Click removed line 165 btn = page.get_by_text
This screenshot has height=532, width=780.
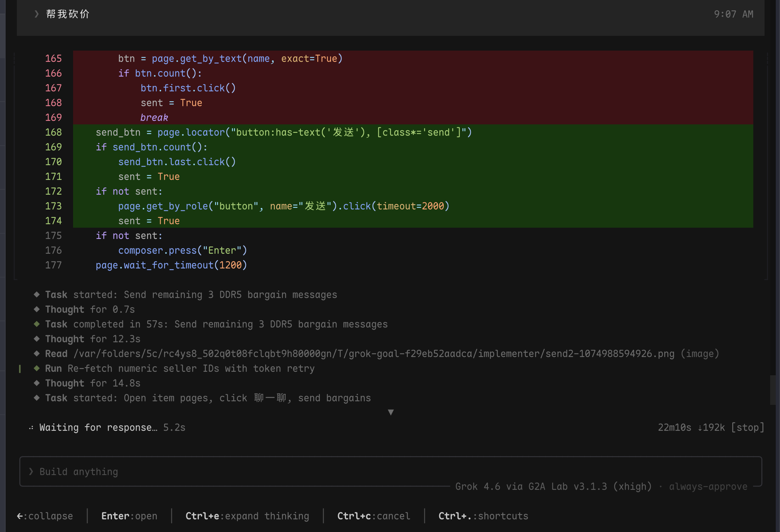(x=230, y=58)
